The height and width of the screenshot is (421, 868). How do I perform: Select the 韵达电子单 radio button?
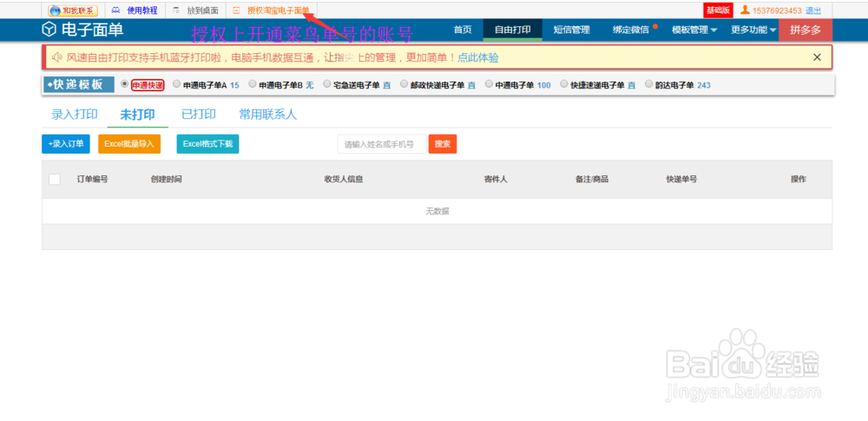click(648, 84)
